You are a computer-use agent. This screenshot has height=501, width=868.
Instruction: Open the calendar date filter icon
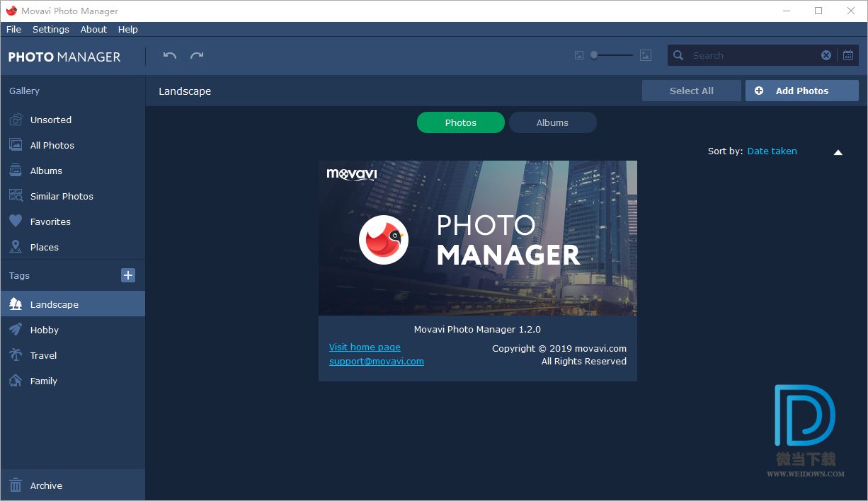click(x=848, y=55)
